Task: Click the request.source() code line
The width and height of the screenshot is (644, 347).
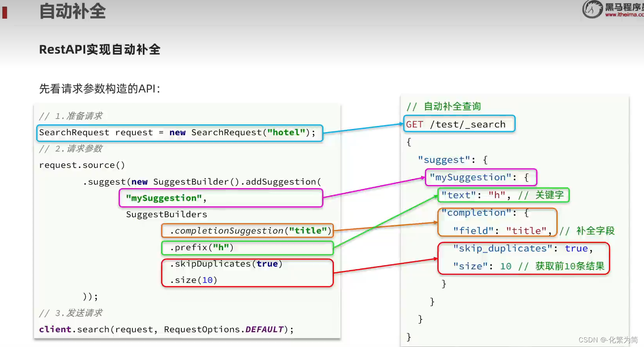Action: (82, 165)
